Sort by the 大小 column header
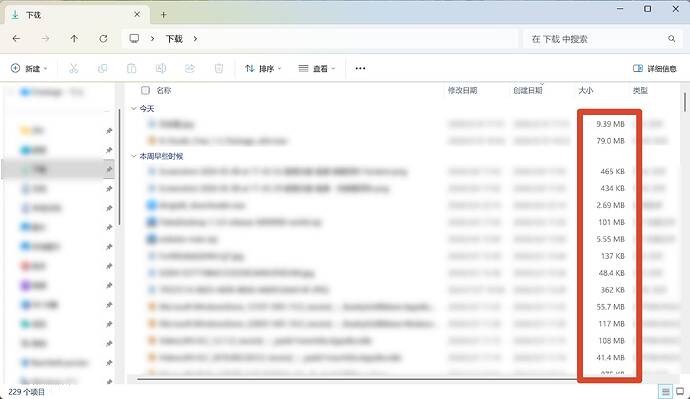 pos(586,90)
